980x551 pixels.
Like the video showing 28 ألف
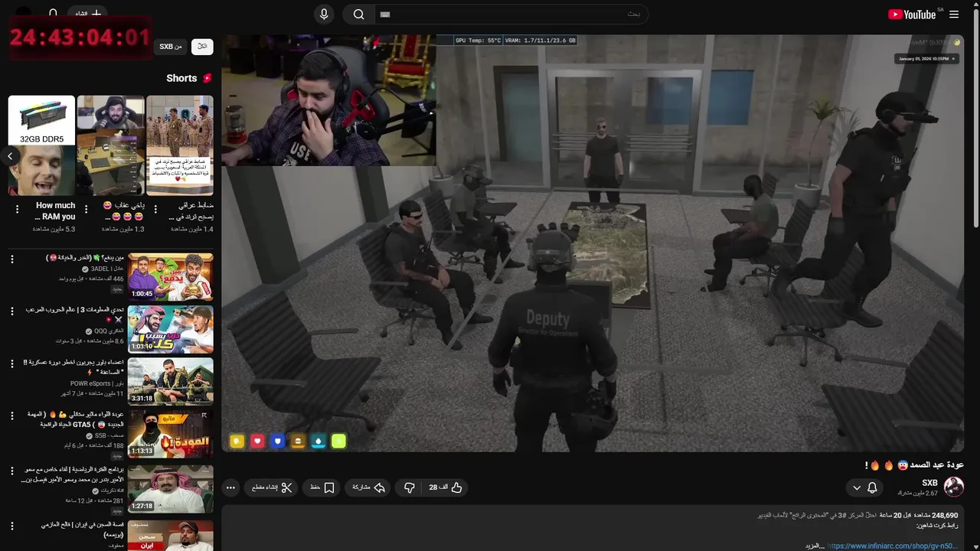point(446,487)
